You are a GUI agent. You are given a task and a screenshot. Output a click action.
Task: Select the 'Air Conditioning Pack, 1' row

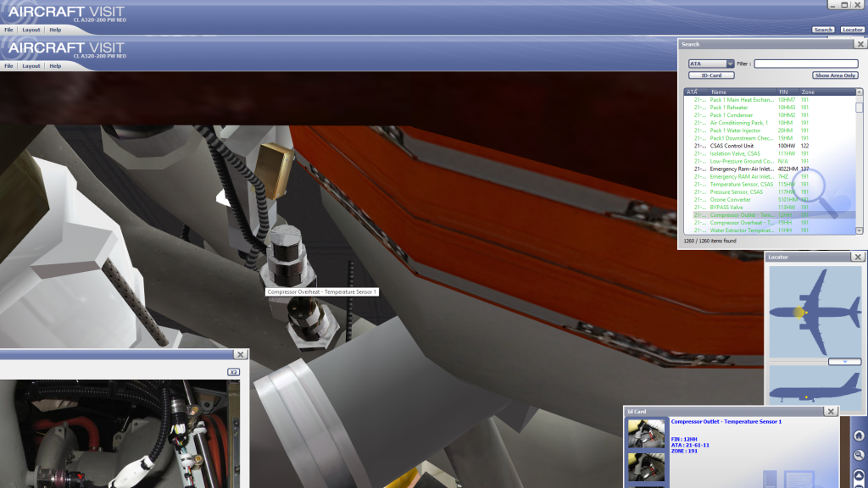point(770,123)
